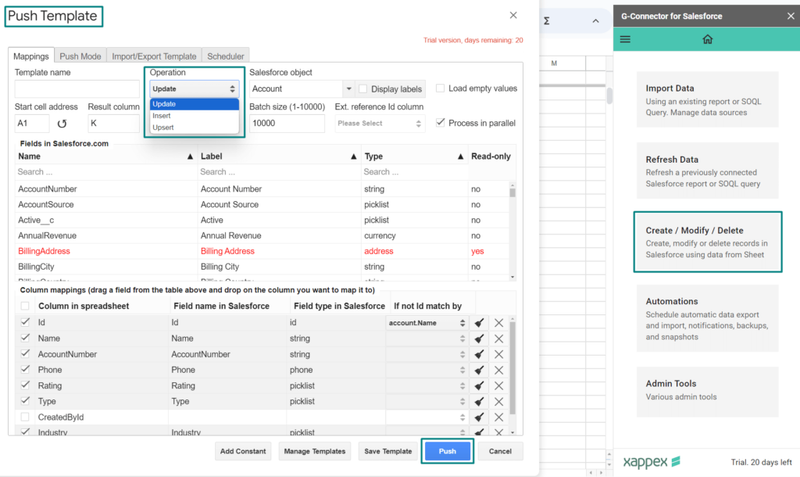Viewport: 800px width, 477px height.
Task: Click the spreadsheet vertical scrollbar thumb
Action: (609, 95)
